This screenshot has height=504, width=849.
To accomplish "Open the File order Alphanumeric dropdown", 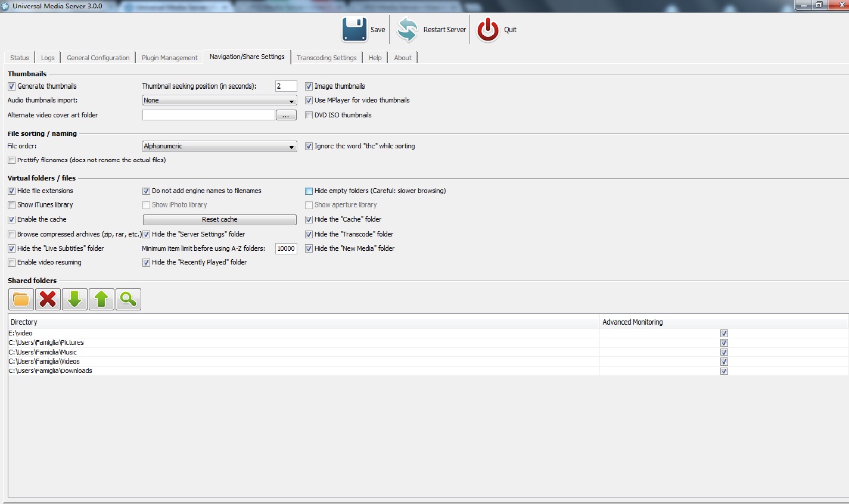I will tap(219, 147).
